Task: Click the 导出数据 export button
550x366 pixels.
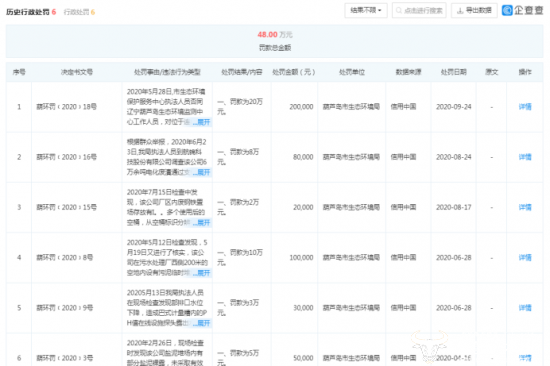Action: pyautogui.click(x=474, y=11)
